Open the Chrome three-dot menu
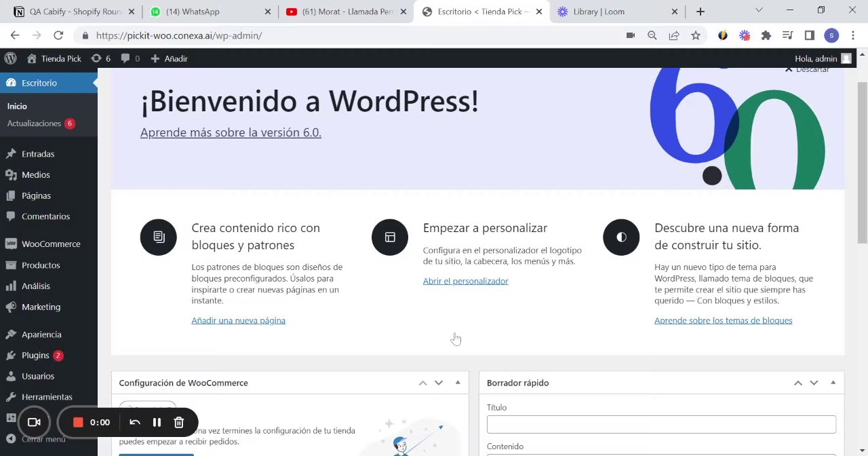This screenshot has height=456, width=868. coord(853,35)
